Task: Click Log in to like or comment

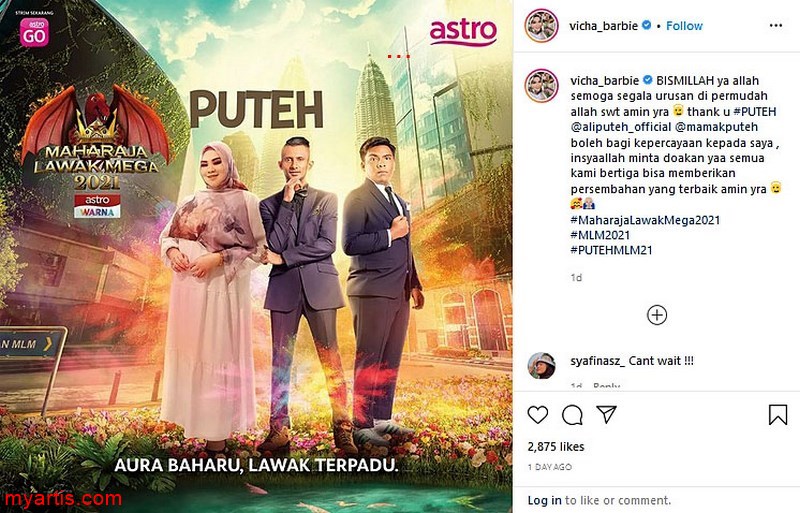Action: pyautogui.click(x=544, y=500)
